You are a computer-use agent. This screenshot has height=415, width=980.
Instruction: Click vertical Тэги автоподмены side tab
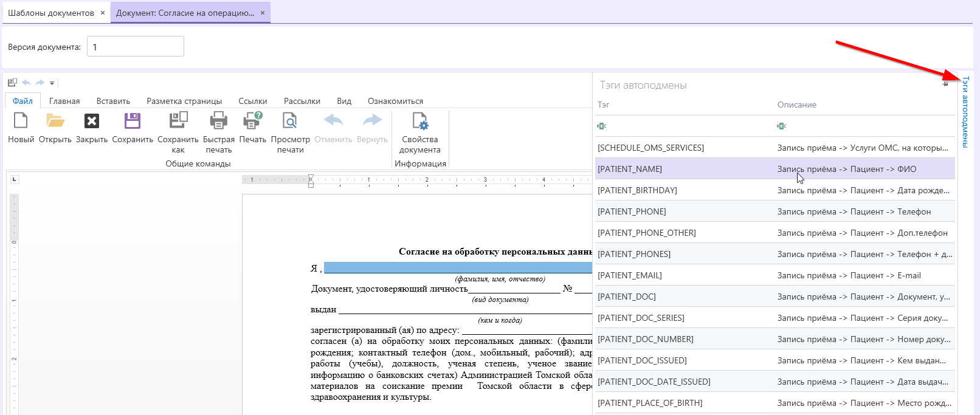pyautogui.click(x=965, y=112)
